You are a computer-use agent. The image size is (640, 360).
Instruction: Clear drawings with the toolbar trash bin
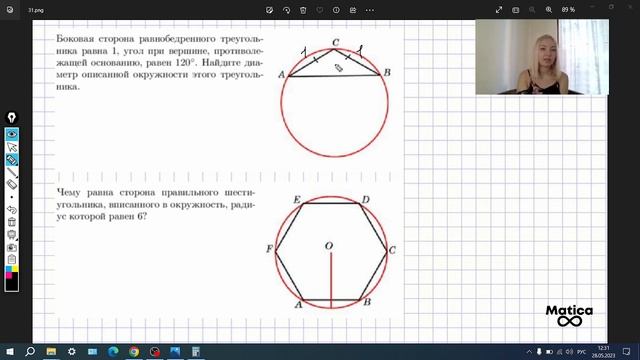(x=12, y=222)
